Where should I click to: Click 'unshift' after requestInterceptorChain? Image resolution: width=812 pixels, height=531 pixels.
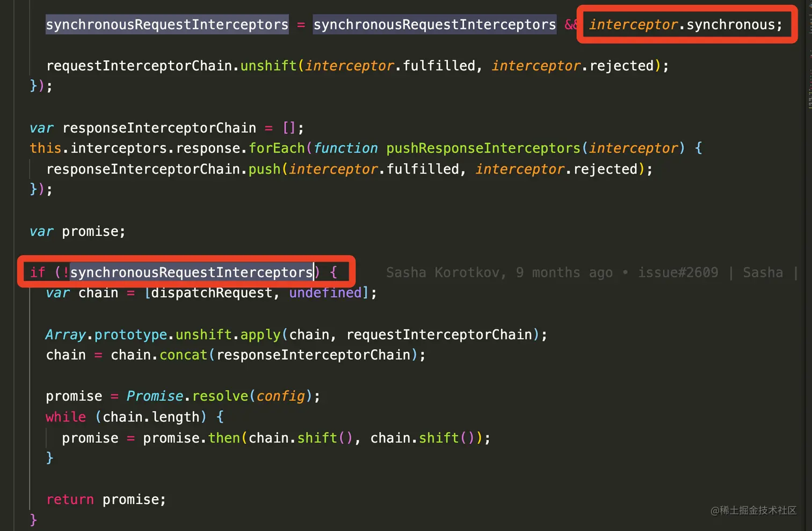click(x=269, y=66)
